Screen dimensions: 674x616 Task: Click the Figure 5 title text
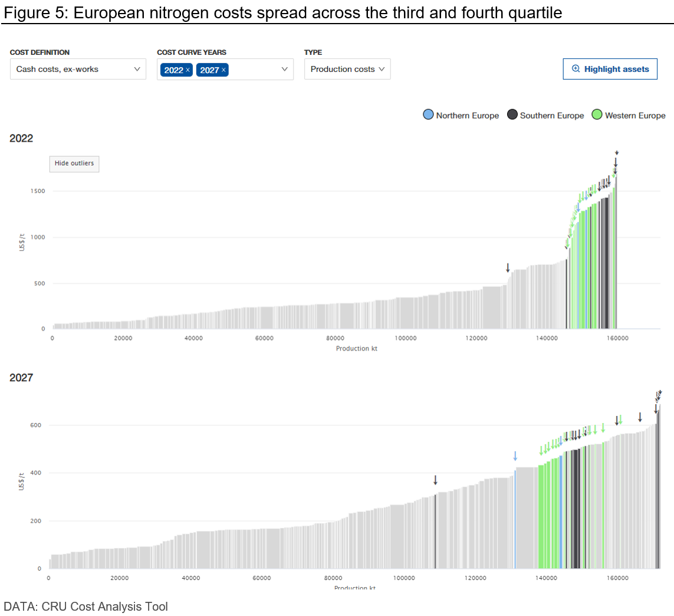point(283,12)
